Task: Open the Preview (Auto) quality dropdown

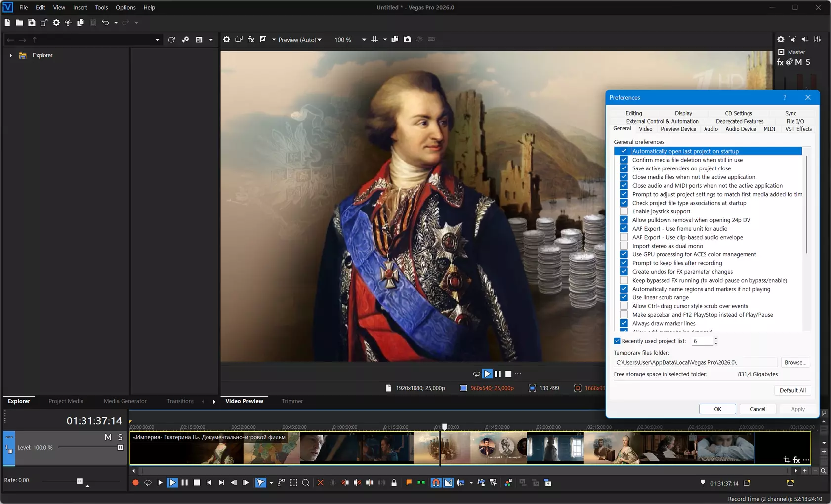Action: pyautogui.click(x=300, y=40)
